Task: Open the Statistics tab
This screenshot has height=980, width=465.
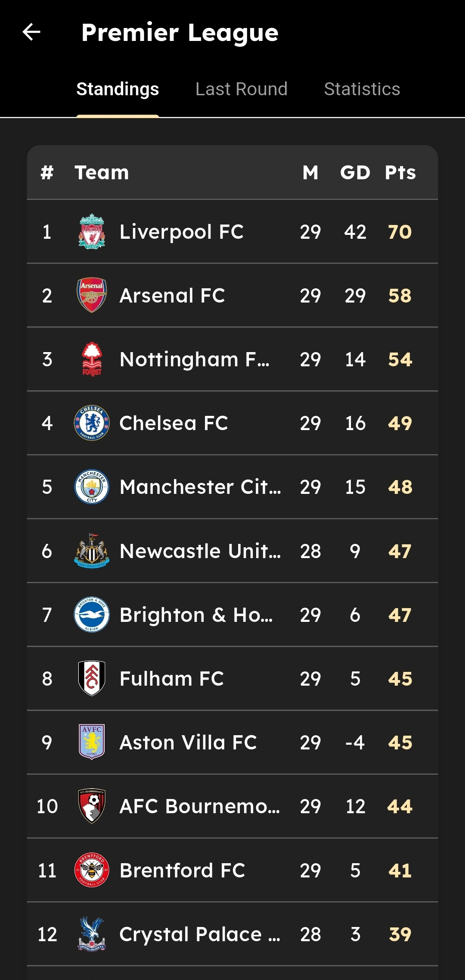Action: tap(362, 89)
